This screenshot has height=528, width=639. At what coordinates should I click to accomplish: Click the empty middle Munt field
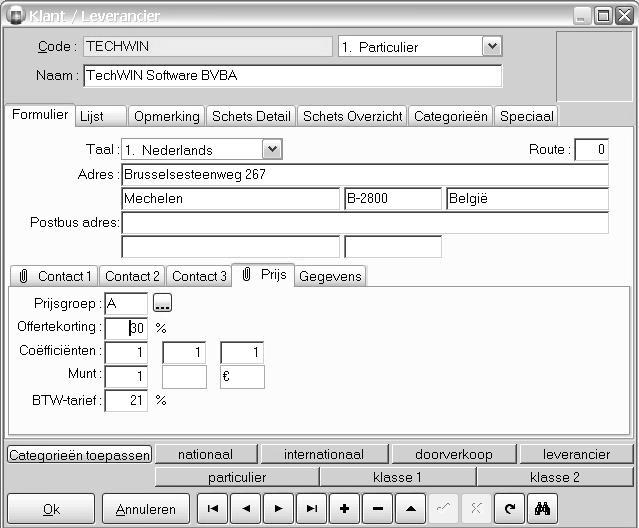184,376
